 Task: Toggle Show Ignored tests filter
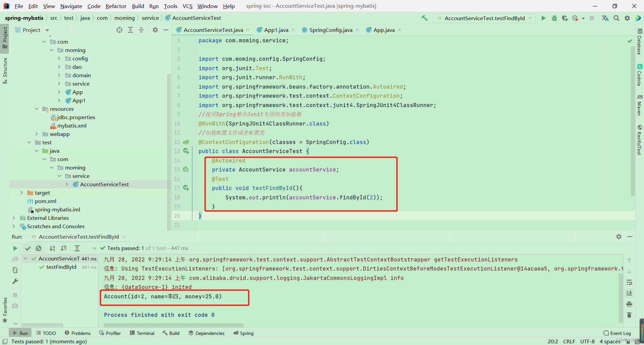coord(39,248)
